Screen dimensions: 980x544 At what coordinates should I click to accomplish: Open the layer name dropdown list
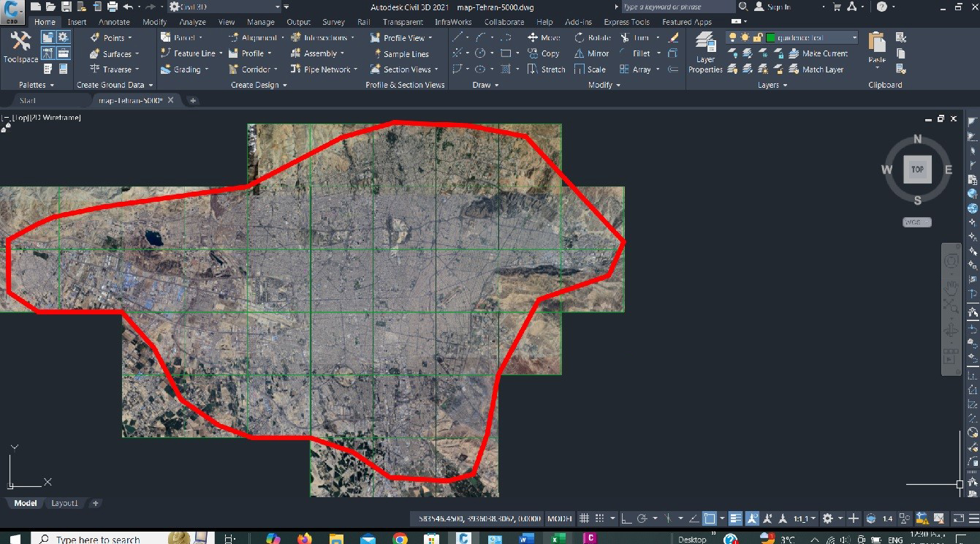click(854, 37)
